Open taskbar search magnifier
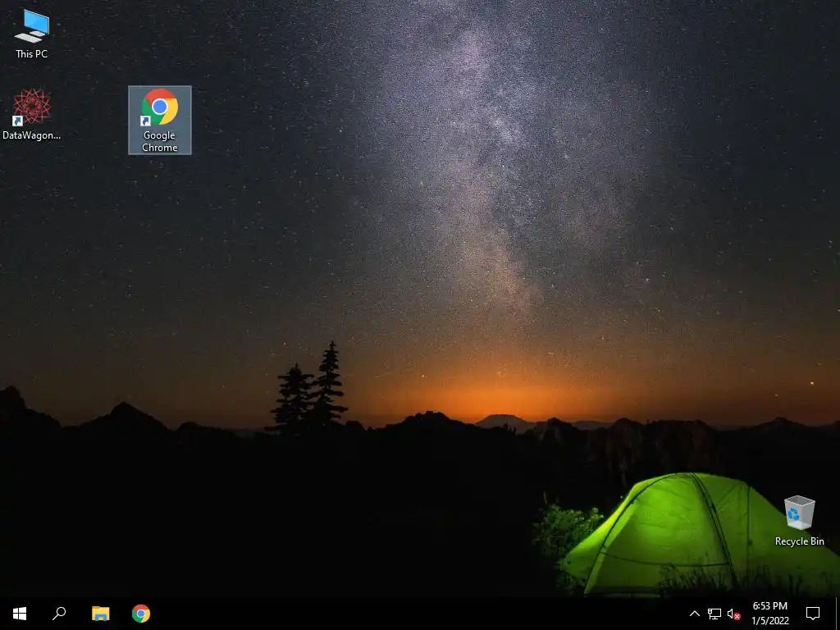This screenshot has height=630, width=840. point(59,614)
